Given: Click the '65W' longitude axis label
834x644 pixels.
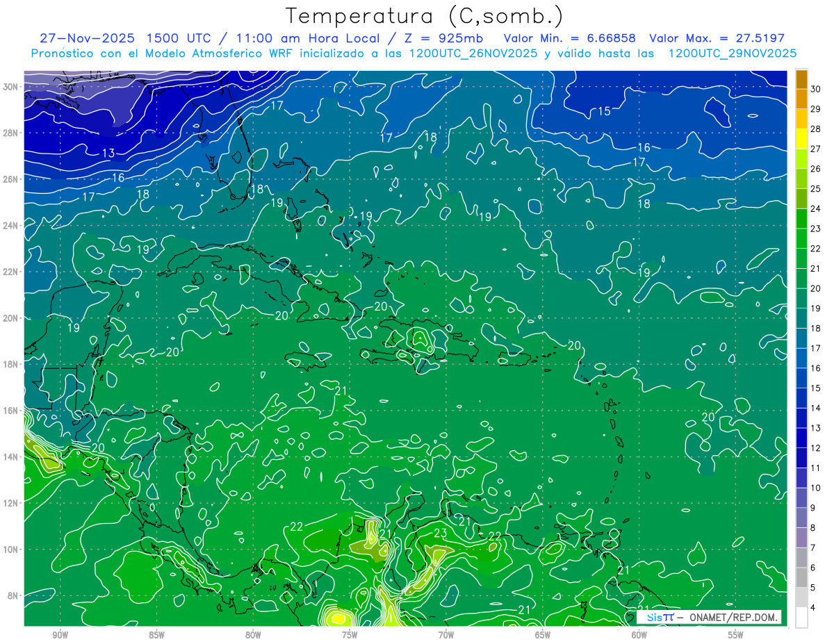Looking at the screenshot, I should tap(543, 636).
